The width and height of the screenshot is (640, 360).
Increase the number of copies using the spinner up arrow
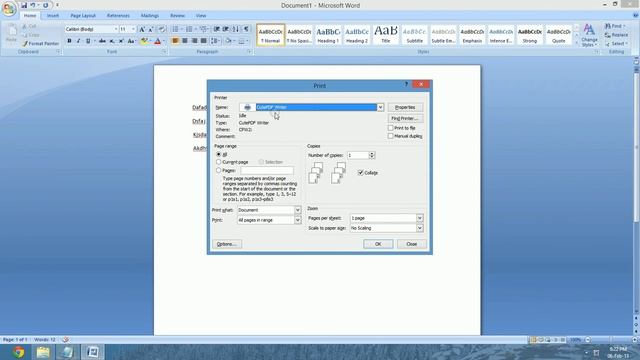(x=371, y=153)
